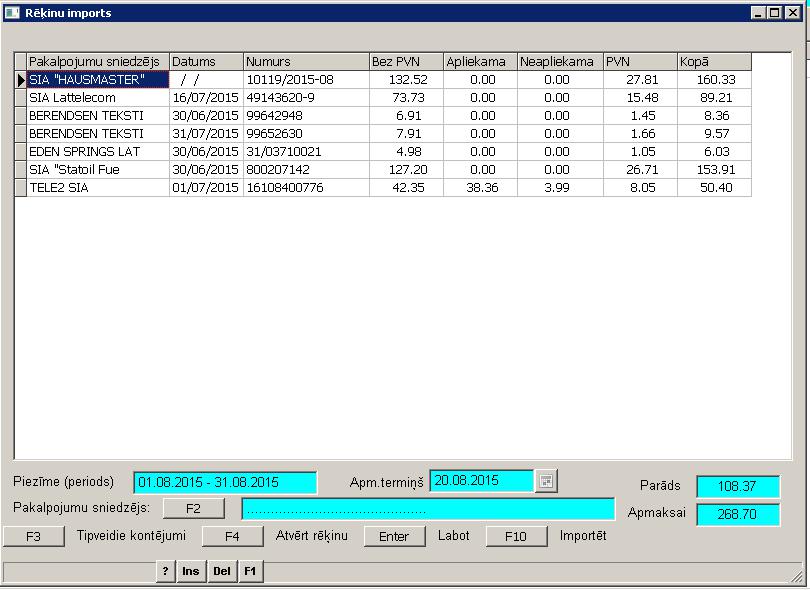Click invoice number 800207142
This screenshot has width=810, height=590.
[x=306, y=170]
